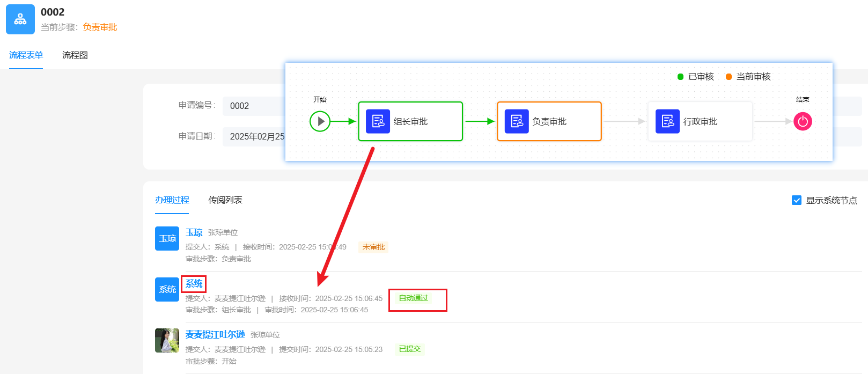This screenshot has width=868, height=374.
Task: Open the 麦麦提江吐尔逊 name link
Action: pos(215,334)
